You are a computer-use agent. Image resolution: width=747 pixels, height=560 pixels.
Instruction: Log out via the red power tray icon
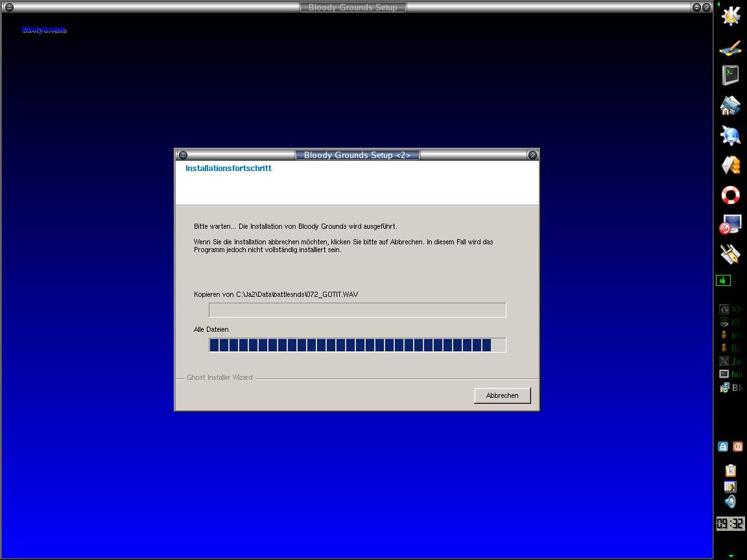pos(738,447)
